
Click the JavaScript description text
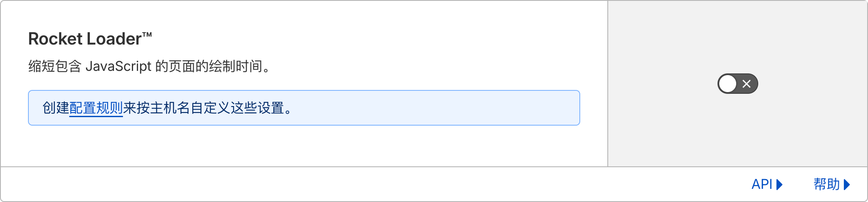click(x=148, y=67)
